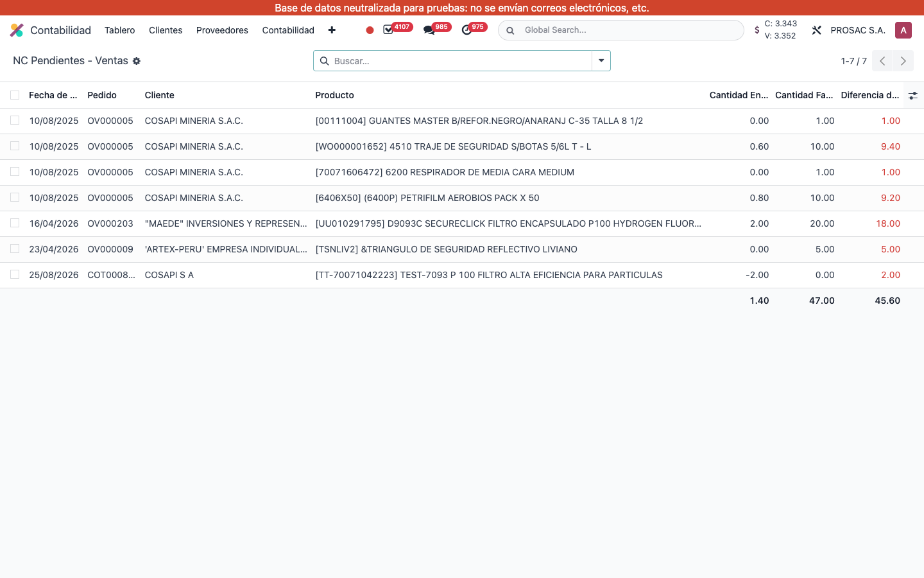Click order number OV000203
The image size is (924, 578).
(110, 223)
